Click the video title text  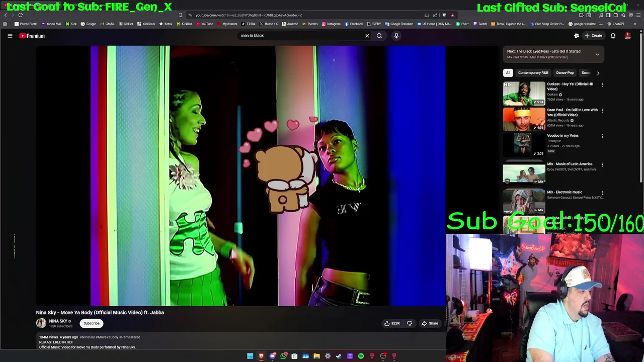coord(100,312)
